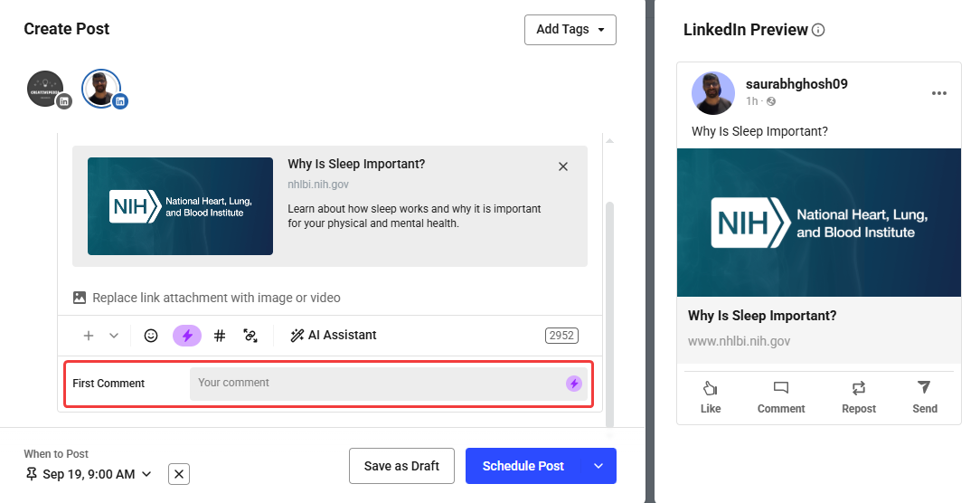Click the LinkedIn Preview info icon

click(818, 30)
